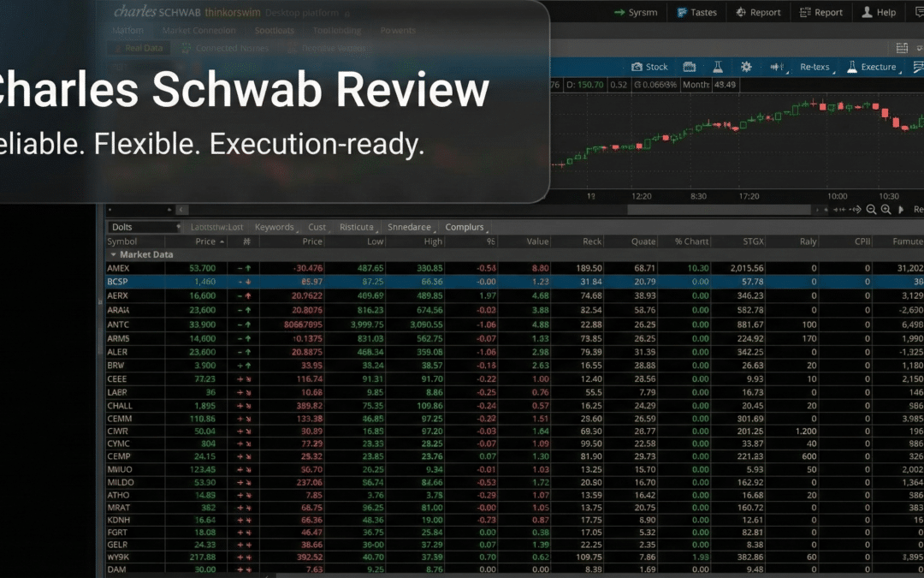
Task: Open chart settings gear icon
Action: coord(746,67)
